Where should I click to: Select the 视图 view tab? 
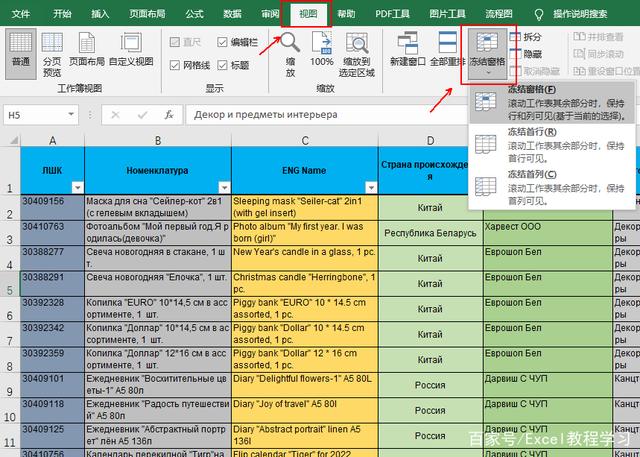[x=308, y=14]
